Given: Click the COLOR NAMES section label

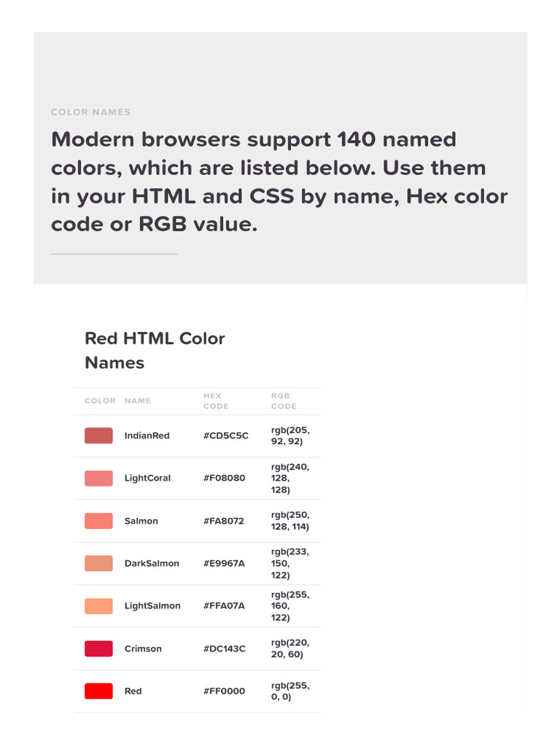Looking at the screenshot, I should pos(90,112).
